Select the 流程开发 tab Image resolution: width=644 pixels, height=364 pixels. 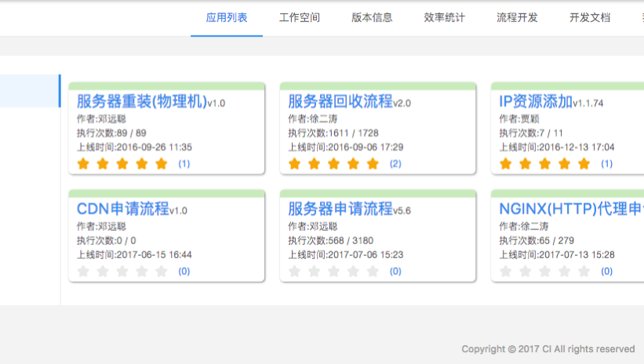517,18
